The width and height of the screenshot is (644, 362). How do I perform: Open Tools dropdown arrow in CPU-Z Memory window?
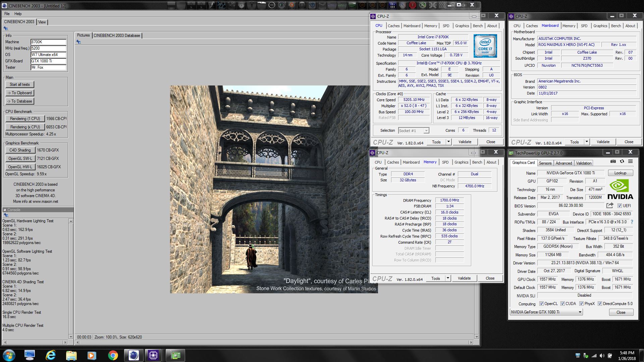448,278
